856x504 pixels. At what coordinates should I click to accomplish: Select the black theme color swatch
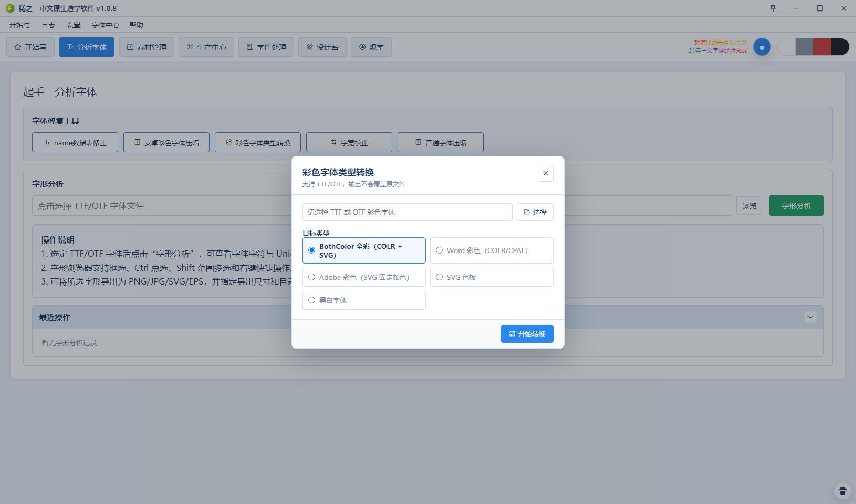840,47
